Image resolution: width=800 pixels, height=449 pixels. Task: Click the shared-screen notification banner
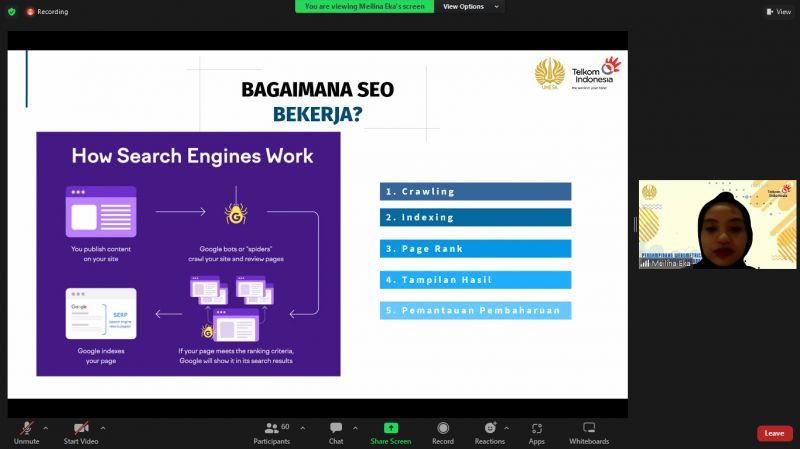(x=365, y=6)
